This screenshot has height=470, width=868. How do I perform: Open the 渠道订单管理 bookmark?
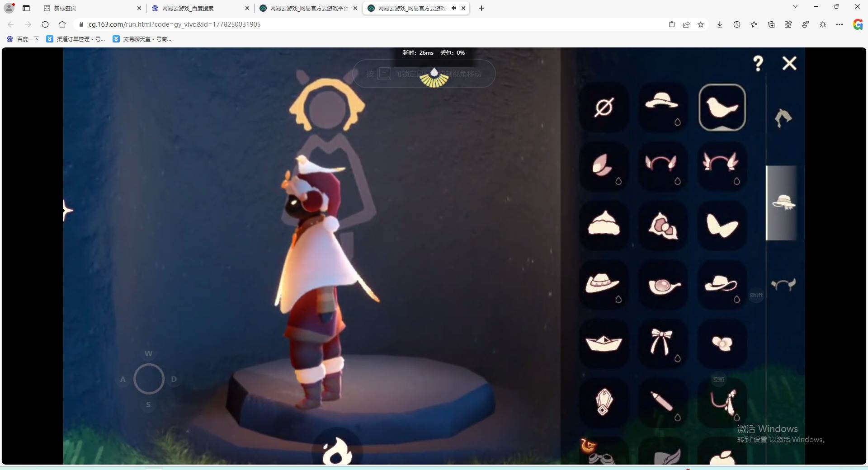75,39
